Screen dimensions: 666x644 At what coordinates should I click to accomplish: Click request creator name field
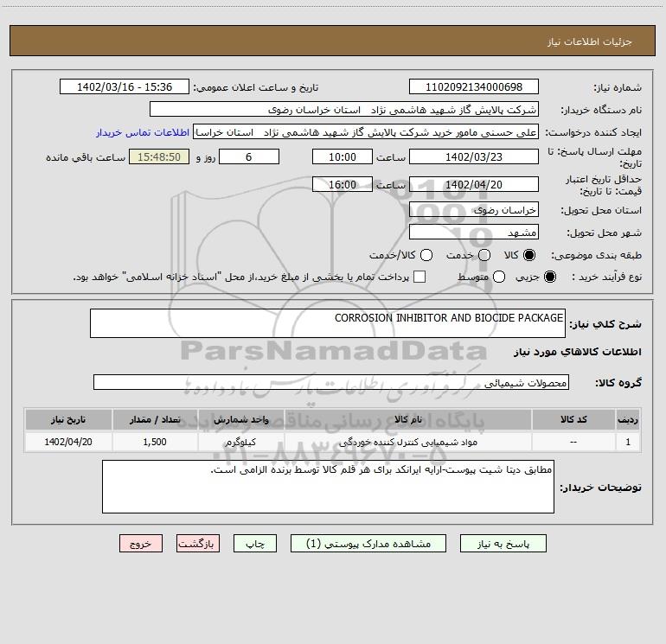366,131
